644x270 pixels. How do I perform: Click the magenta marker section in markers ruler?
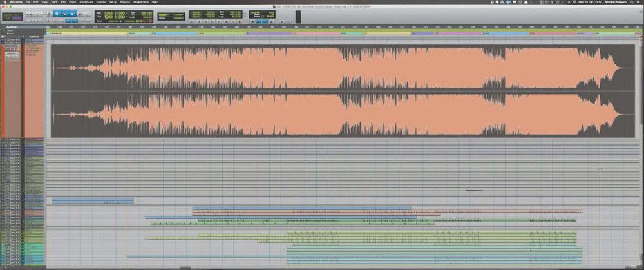pyautogui.click(x=459, y=34)
